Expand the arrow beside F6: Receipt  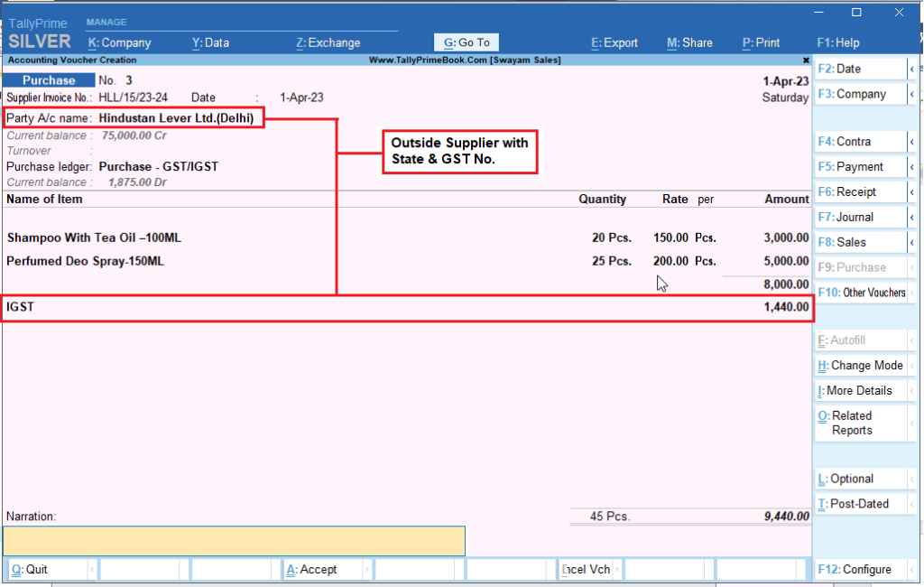tap(912, 192)
